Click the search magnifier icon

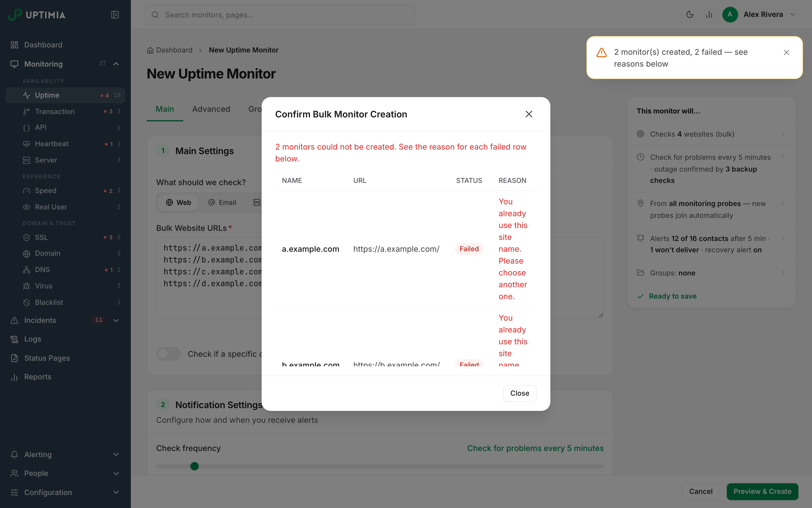(155, 15)
